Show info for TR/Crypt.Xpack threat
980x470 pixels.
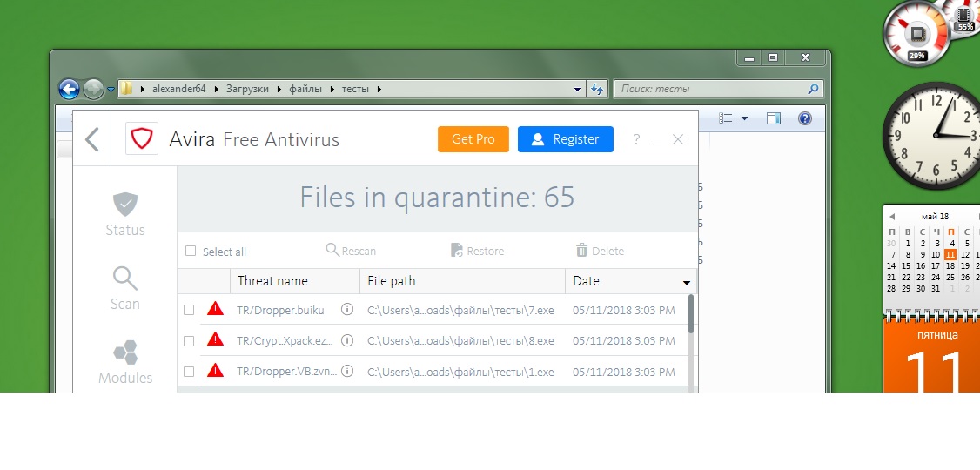coord(347,340)
